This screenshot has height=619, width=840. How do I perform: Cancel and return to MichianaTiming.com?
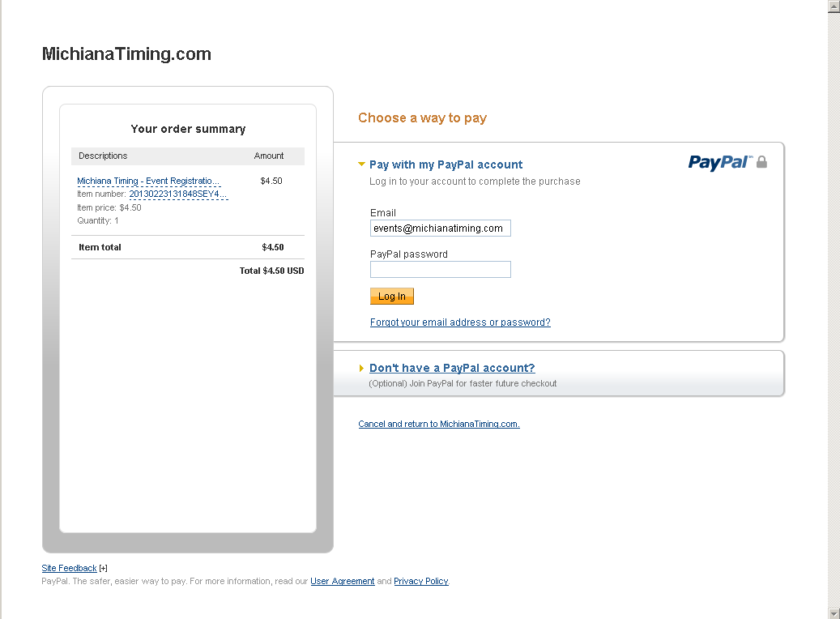[439, 424]
